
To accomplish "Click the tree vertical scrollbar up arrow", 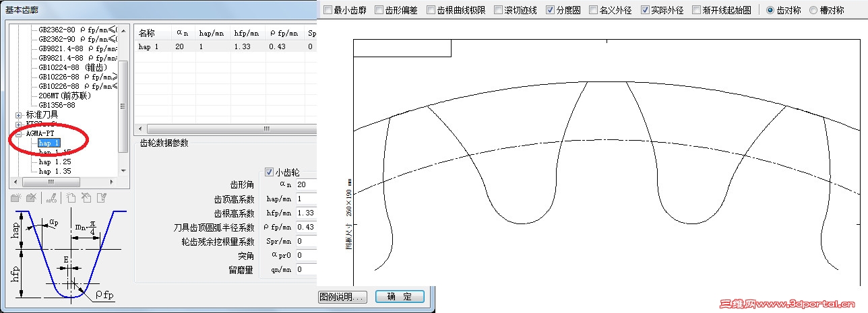I will pyautogui.click(x=123, y=30).
